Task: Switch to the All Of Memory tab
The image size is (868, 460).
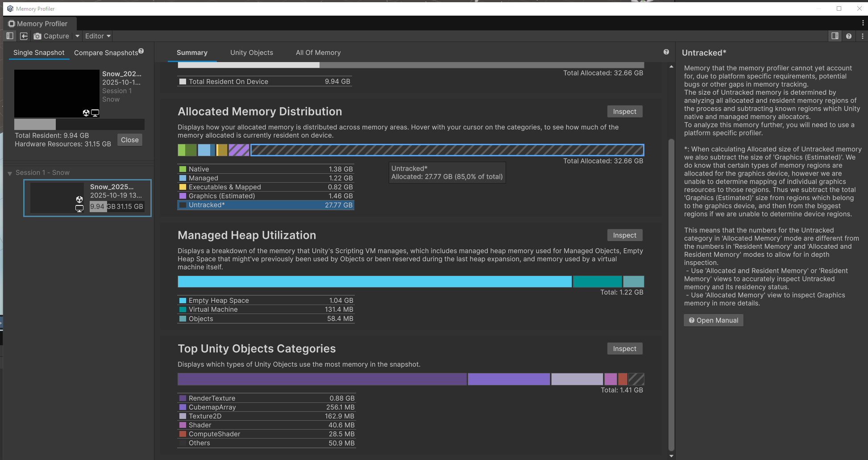Action: (318, 53)
